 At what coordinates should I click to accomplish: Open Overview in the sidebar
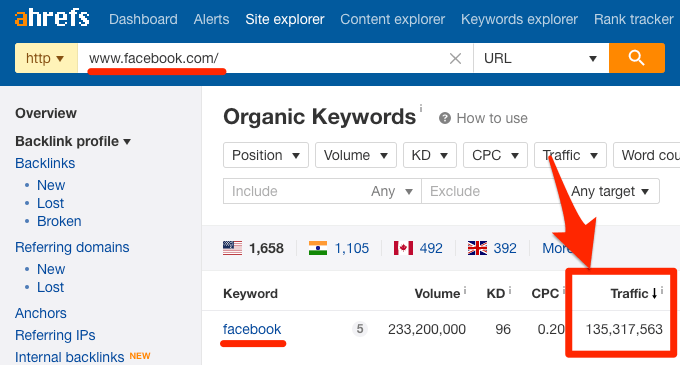[46, 113]
